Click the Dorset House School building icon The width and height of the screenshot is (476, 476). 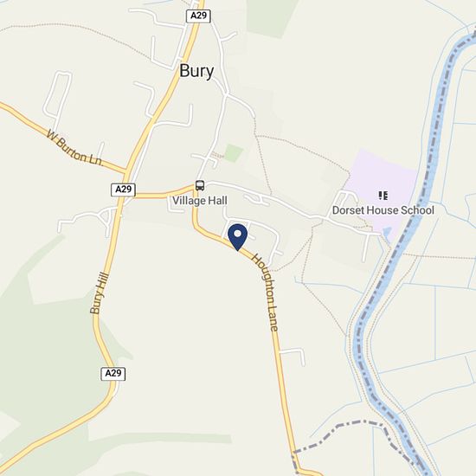(x=383, y=196)
